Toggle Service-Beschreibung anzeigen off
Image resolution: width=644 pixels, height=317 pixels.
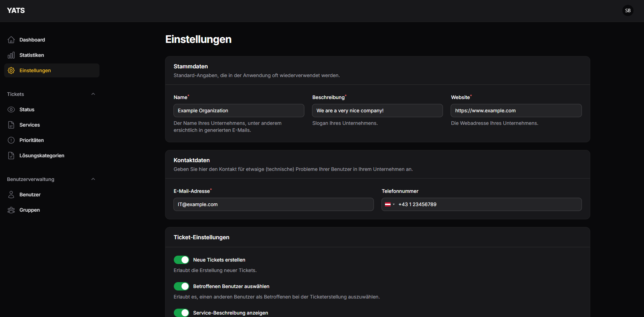(181, 312)
